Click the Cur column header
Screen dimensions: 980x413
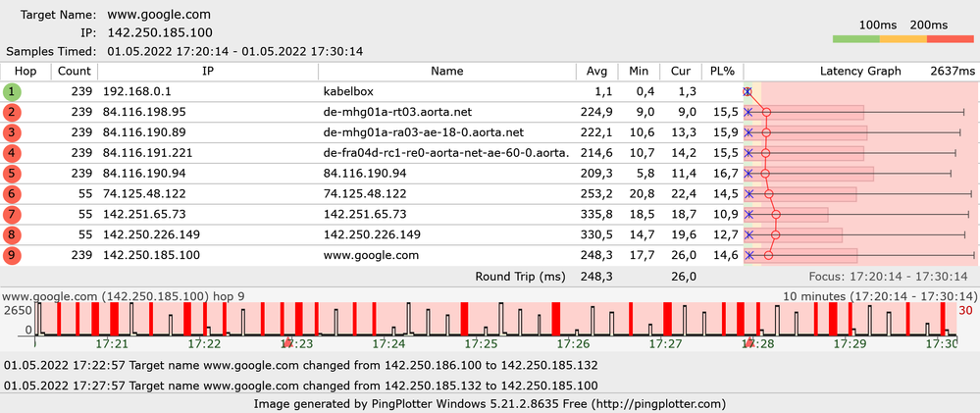[681, 72]
